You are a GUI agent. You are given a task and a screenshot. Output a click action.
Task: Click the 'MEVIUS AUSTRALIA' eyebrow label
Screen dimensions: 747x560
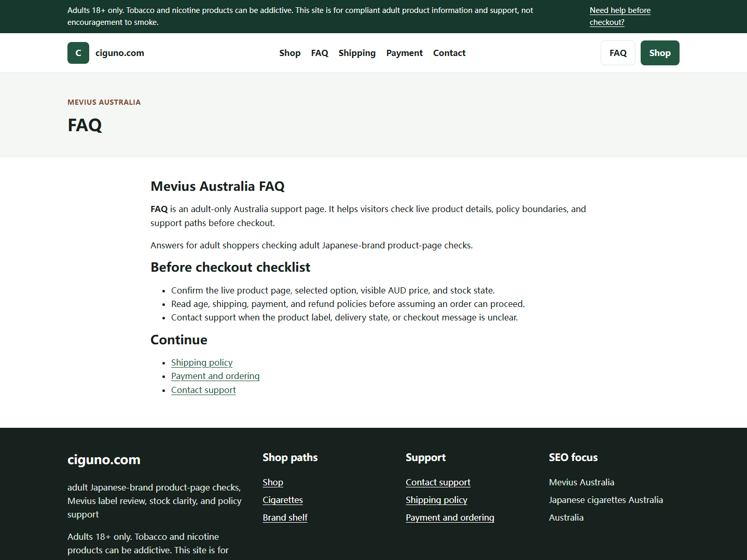[x=104, y=102]
